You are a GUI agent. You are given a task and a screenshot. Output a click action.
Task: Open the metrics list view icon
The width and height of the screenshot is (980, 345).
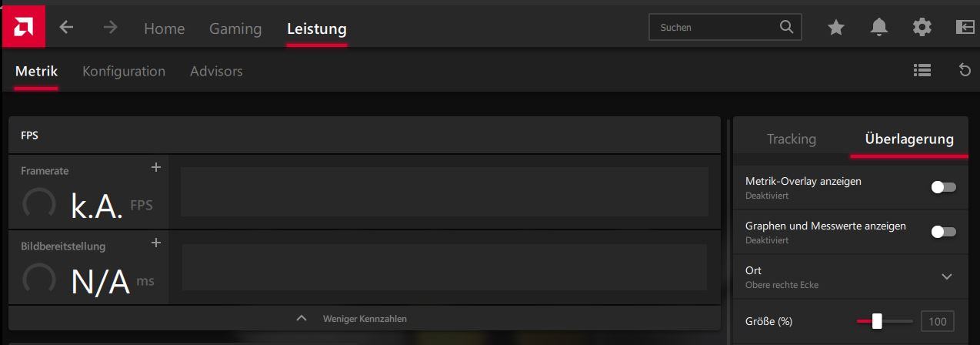(922, 70)
